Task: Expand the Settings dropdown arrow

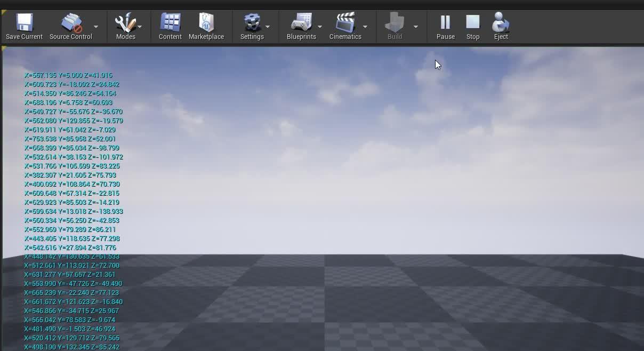Action: [269, 26]
